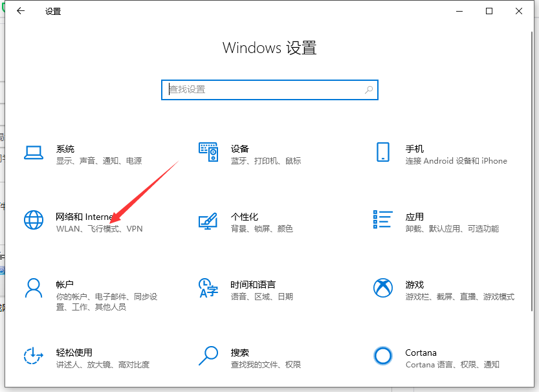Click the phone icon for 手机
This screenshot has height=392, width=539.
(x=382, y=153)
